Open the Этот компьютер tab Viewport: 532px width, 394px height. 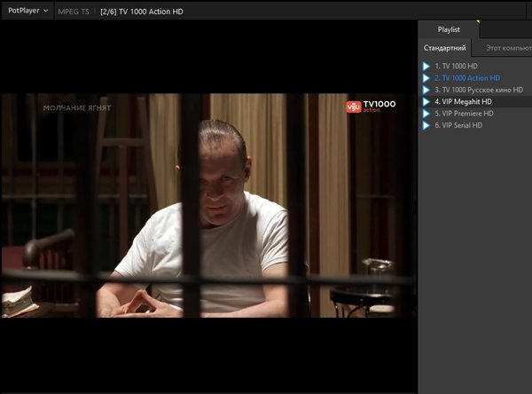[x=509, y=48]
